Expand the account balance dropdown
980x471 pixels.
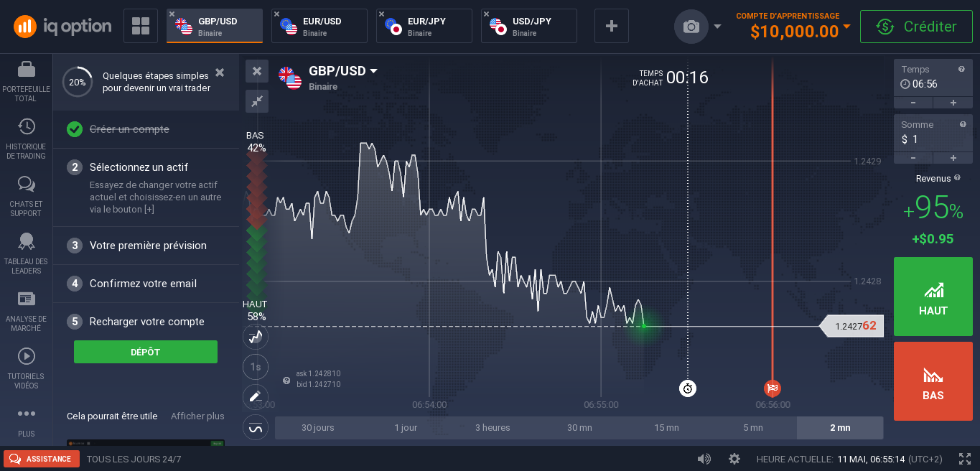(x=846, y=27)
